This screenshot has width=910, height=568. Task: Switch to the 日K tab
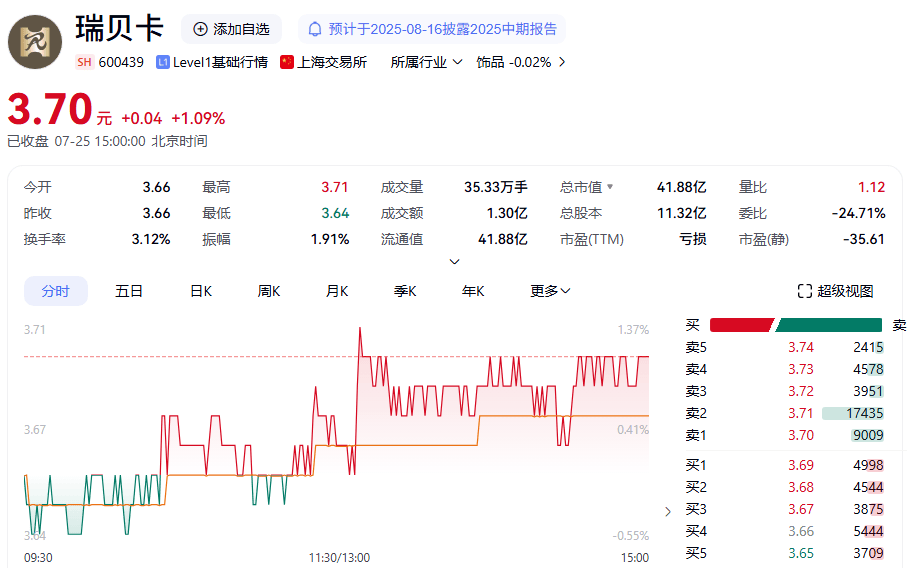201,291
